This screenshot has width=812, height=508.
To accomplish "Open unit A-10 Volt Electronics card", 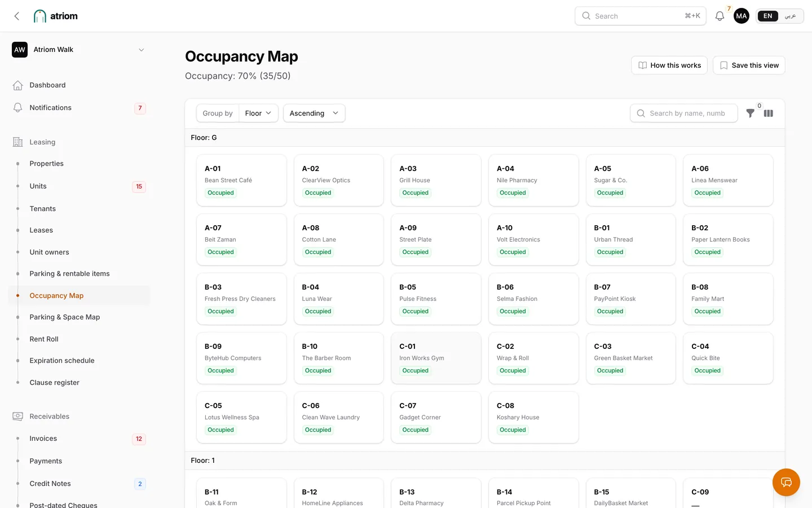I will pos(533,239).
